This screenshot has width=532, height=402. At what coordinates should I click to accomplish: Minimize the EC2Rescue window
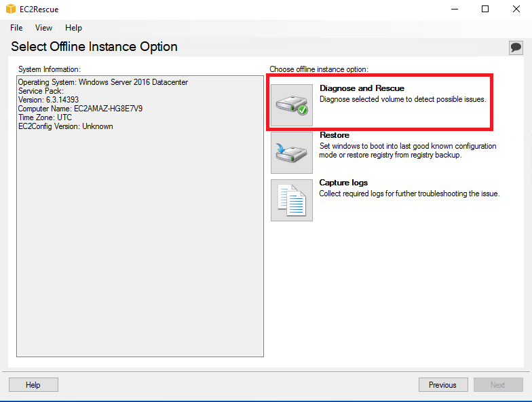tap(455, 10)
